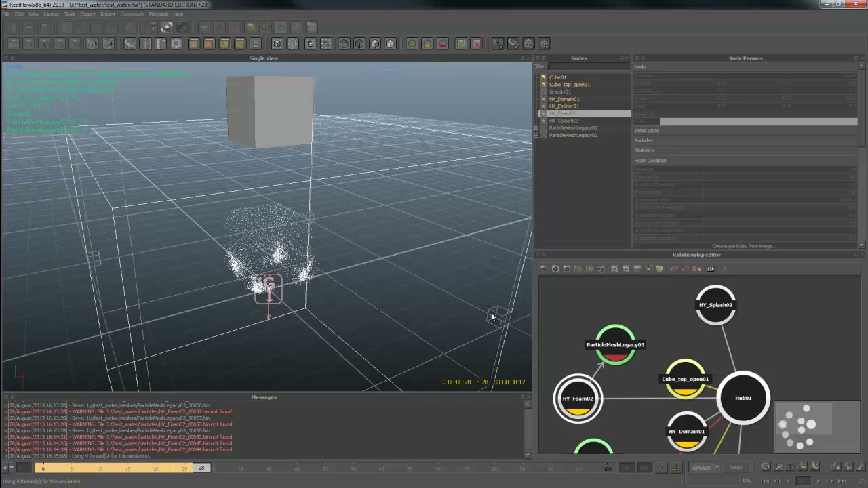Click the Messages panel scrollbar up arrow

point(528,405)
